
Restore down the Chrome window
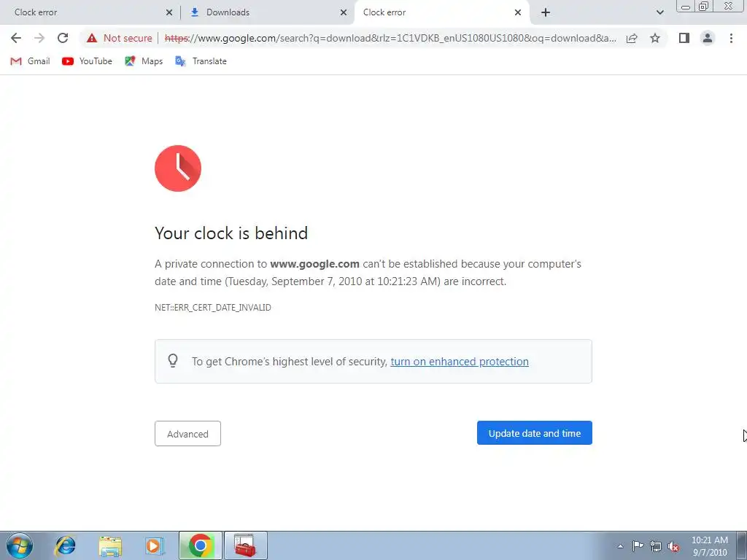click(703, 7)
